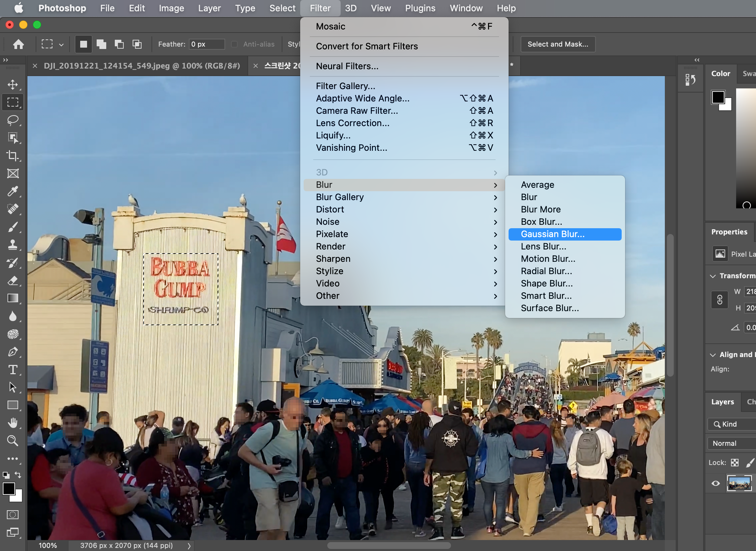Click the Home icon in options bar
Screen dimensions: 756x551
[x=19, y=44]
